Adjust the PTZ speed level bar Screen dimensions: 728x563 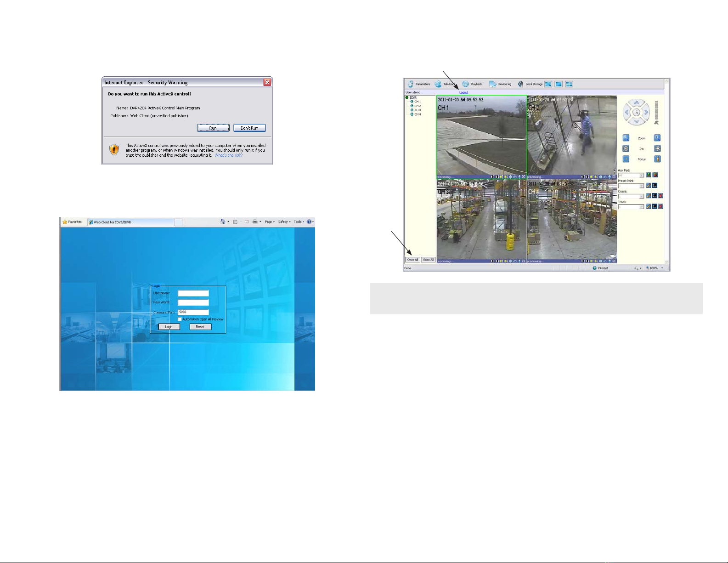[x=656, y=110]
